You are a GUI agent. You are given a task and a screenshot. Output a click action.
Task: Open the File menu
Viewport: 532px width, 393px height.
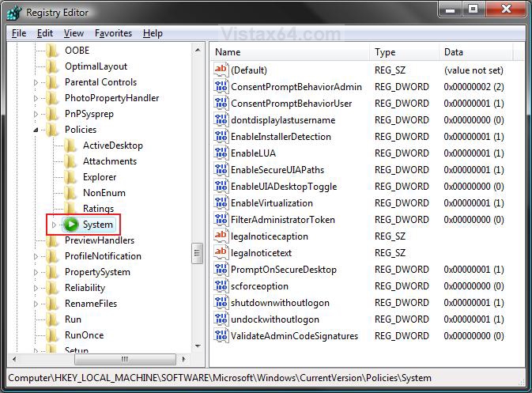19,33
